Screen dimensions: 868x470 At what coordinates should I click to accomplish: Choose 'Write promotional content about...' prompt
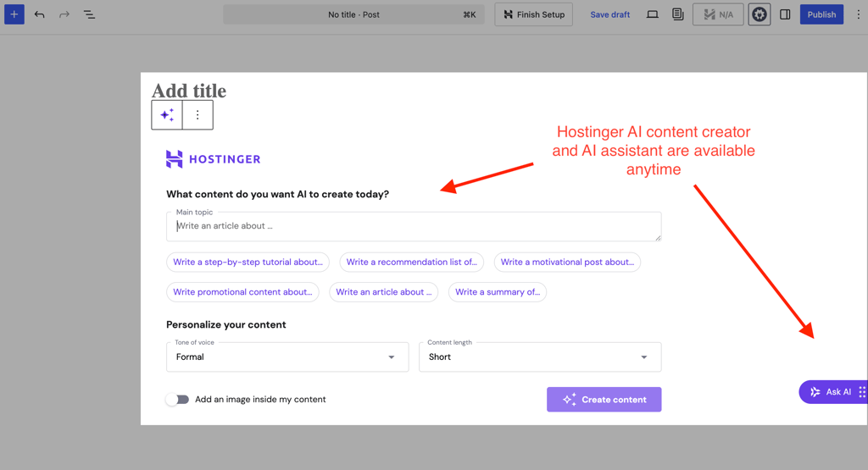coord(242,292)
